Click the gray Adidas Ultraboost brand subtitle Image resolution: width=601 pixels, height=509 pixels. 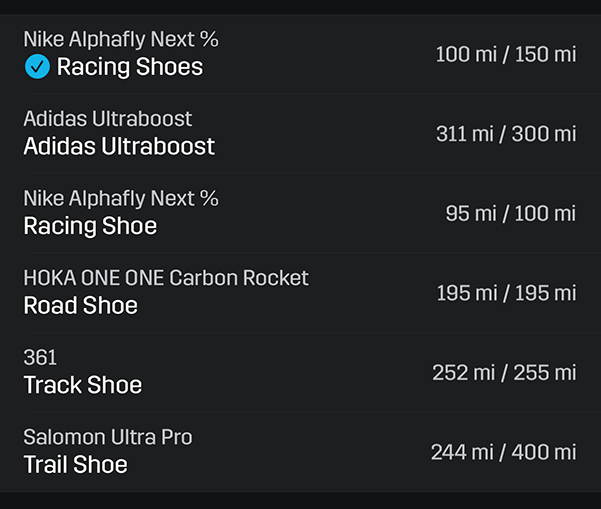click(108, 118)
